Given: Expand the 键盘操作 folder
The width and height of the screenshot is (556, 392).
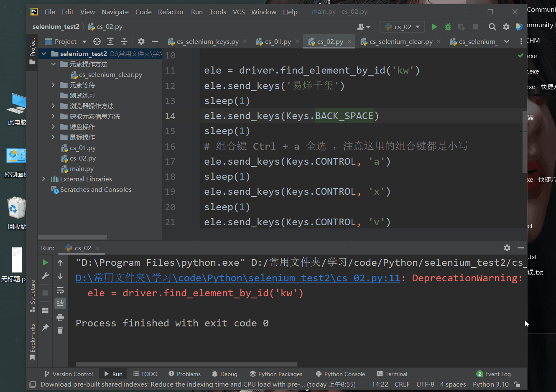Looking at the screenshot, I should 53,127.
